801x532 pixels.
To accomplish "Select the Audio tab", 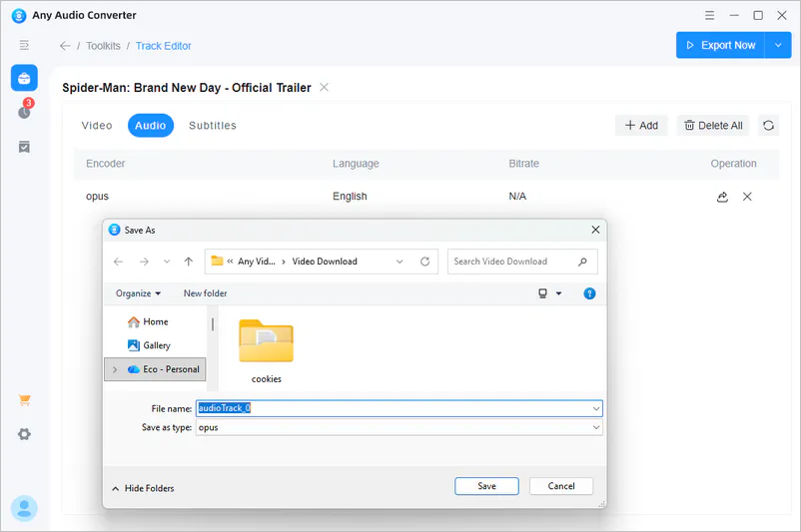I will [151, 126].
